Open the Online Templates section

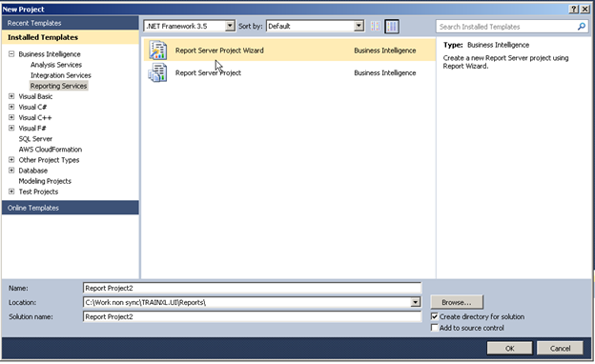[x=71, y=208]
